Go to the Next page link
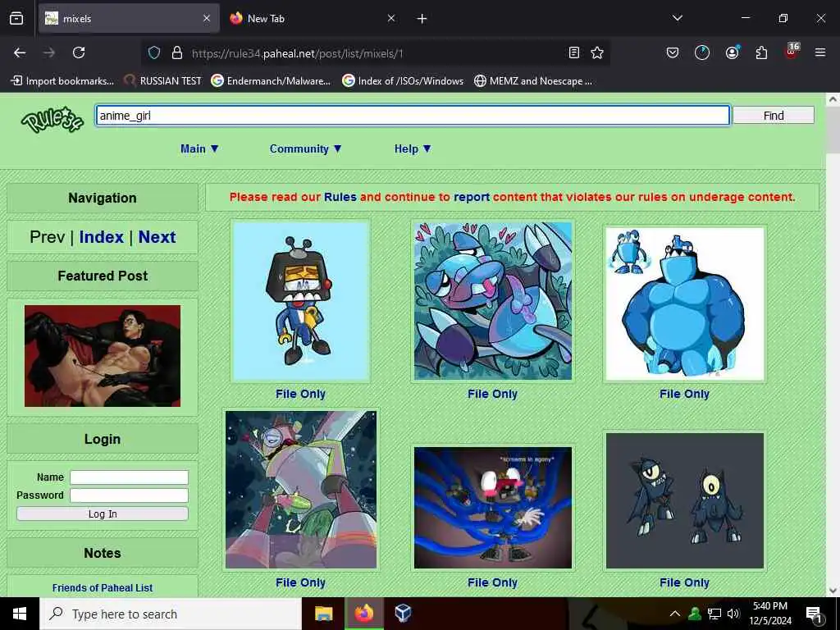The height and width of the screenshot is (630, 840). [157, 237]
